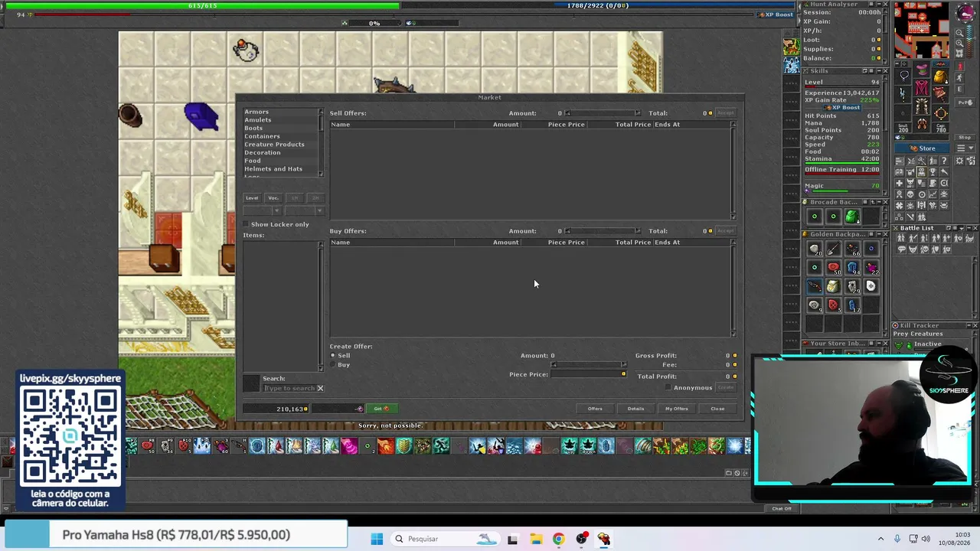Open the My Offers view
Image resolution: width=980 pixels, height=551 pixels.
(677, 409)
